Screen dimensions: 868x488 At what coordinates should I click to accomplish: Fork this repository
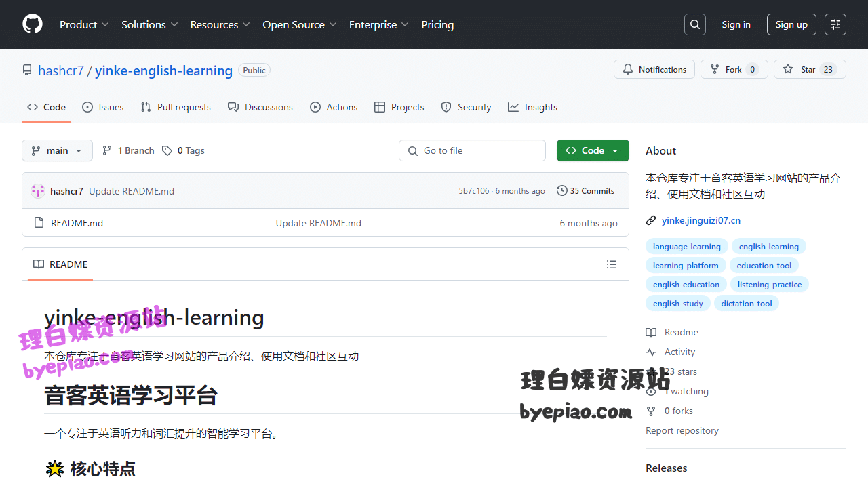pos(734,69)
